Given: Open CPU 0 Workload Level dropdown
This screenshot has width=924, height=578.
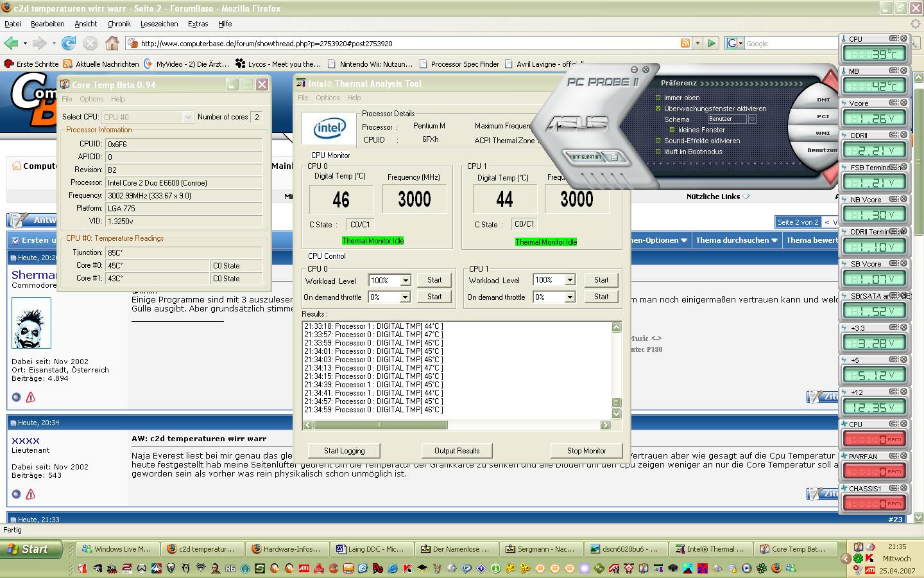Looking at the screenshot, I should 405,281.
